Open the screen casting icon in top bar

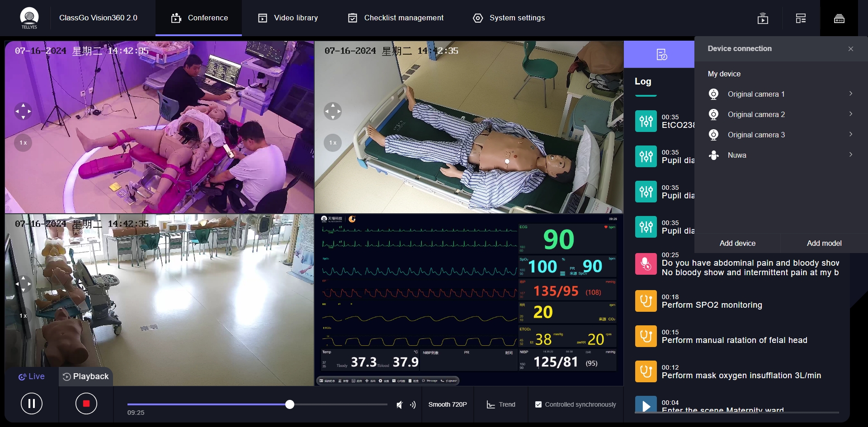(762, 18)
